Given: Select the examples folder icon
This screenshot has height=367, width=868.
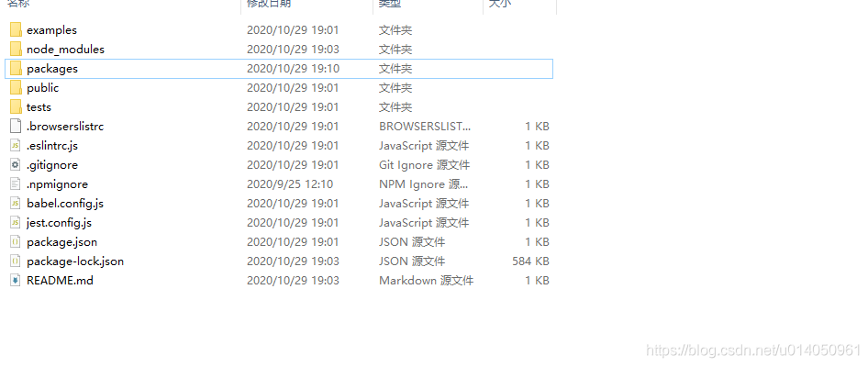Looking at the screenshot, I should coord(16,30).
